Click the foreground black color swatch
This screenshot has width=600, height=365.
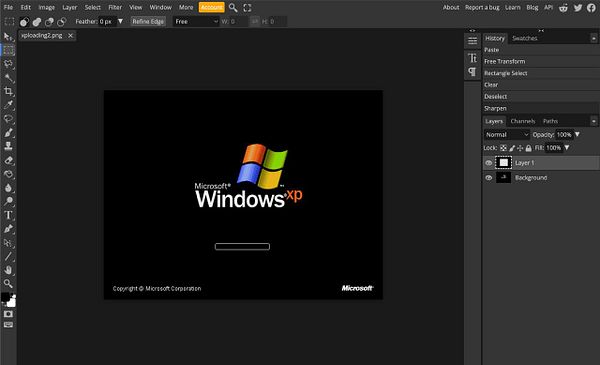pyautogui.click(x=6, y=297)
